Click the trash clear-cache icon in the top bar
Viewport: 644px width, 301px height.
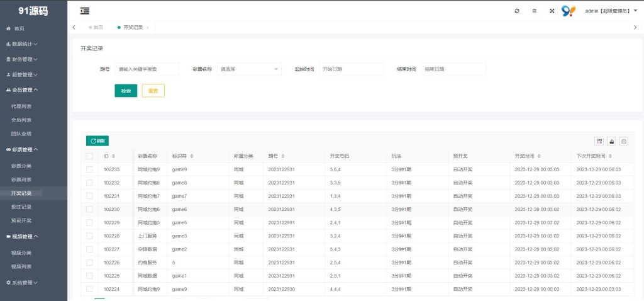(x=534, y=11)
